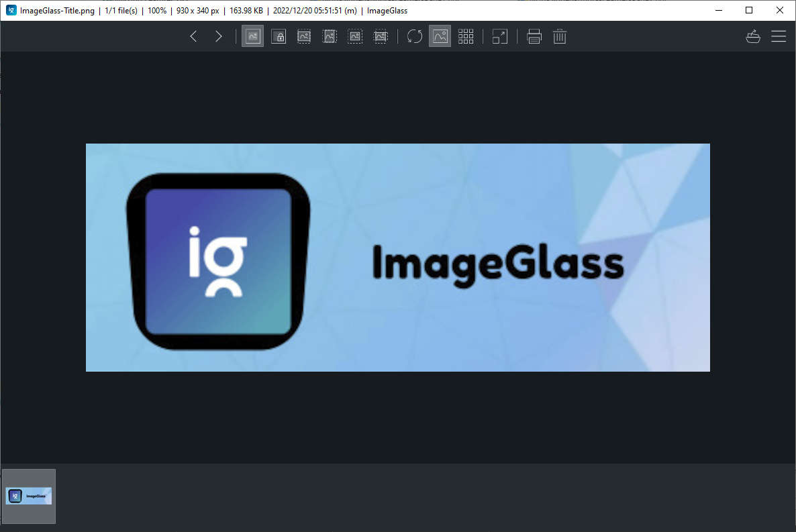Select Scale to height zoom mode
Image resolution: width=796 pixels, height=532 pixels.
[x=330, y=36]
